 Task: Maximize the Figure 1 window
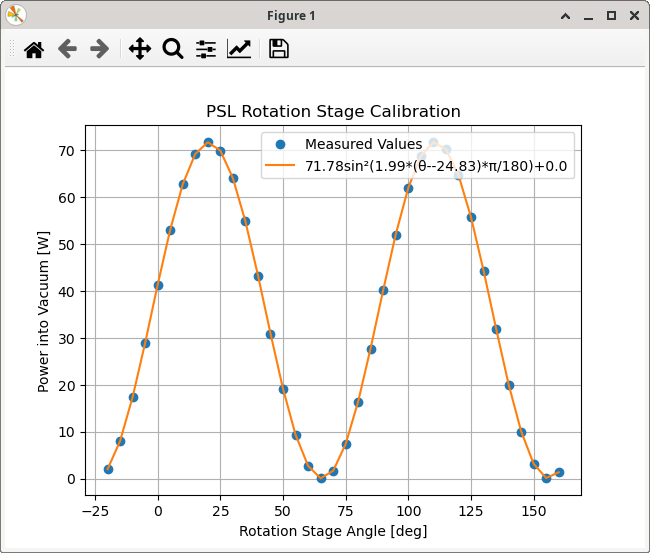pyautogui.click(x=611, y=15)
